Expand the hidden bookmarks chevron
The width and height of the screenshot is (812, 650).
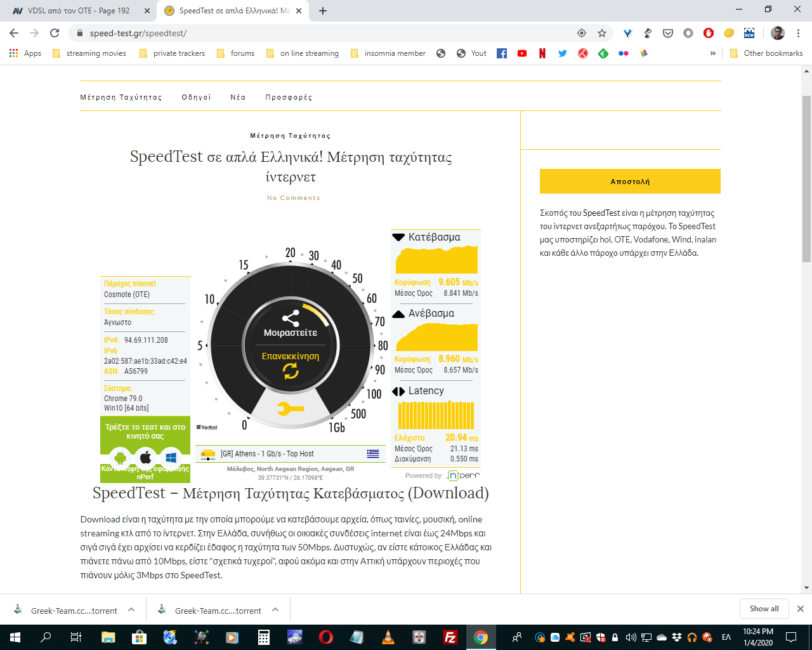(713, 53)
